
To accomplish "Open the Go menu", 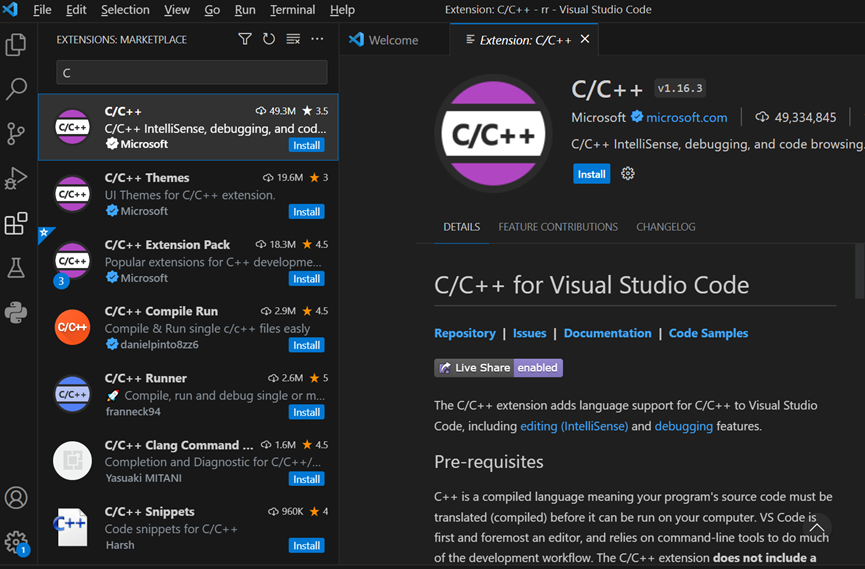I will click(x=212, y=9).
